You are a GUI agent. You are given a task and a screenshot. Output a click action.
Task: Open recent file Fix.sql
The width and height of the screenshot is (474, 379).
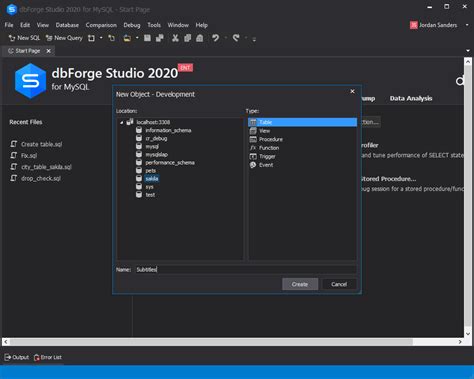[29, 155]
